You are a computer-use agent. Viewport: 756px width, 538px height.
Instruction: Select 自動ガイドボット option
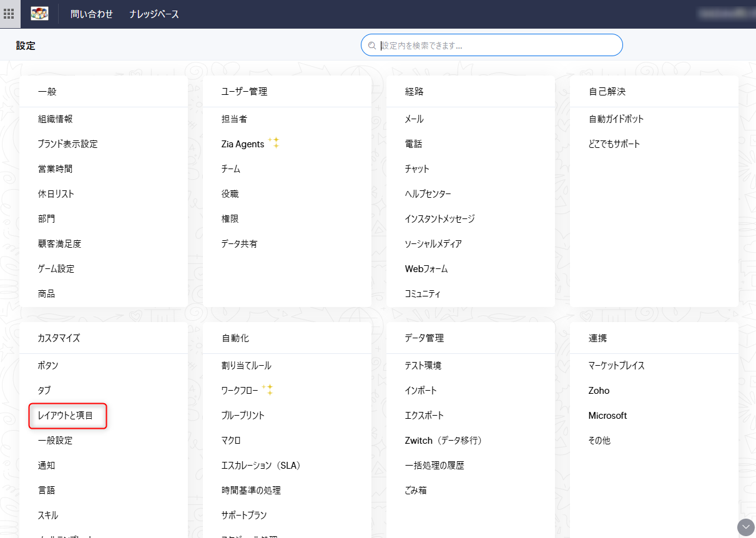pyautogui.click(x=616, y=119)
